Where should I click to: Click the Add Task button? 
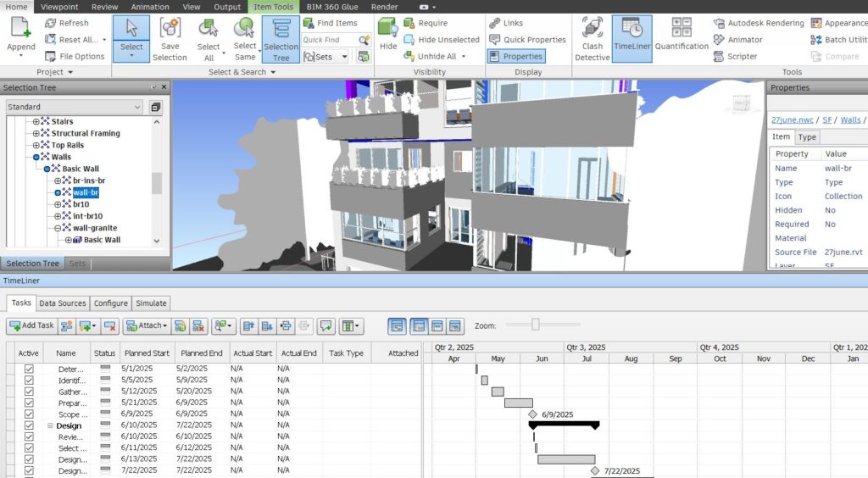click(31, 325)
